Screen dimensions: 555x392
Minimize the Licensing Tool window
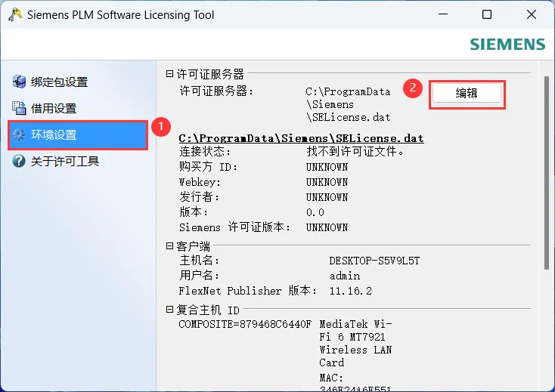443,14
